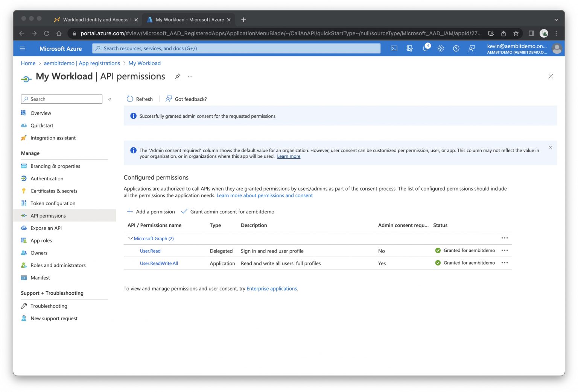578x392 pixels.
Task: Reload the page in Chrome
Action: coord(47,33)
